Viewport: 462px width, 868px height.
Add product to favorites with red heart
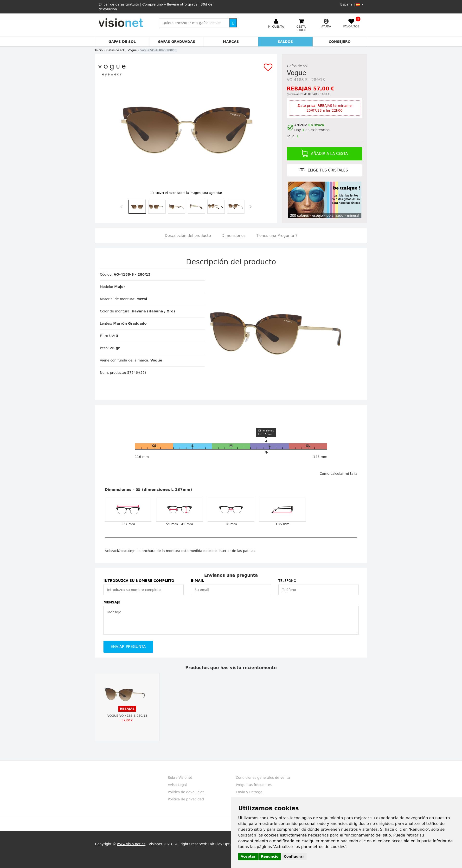[x=268, y=67]
